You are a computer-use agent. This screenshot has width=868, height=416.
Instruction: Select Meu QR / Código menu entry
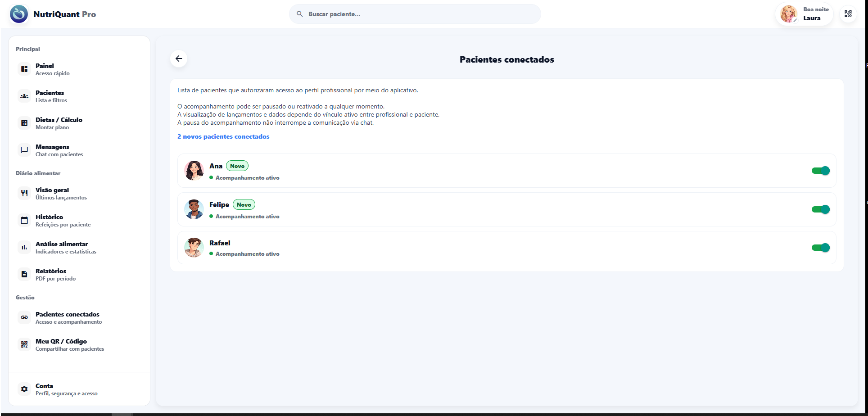pyautogui.click(x=61, y=344)
